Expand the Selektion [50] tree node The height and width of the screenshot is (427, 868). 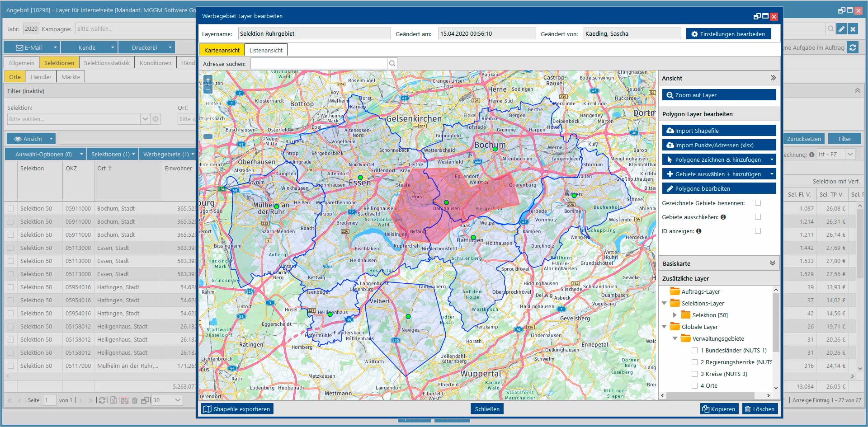tap(675, 315)
